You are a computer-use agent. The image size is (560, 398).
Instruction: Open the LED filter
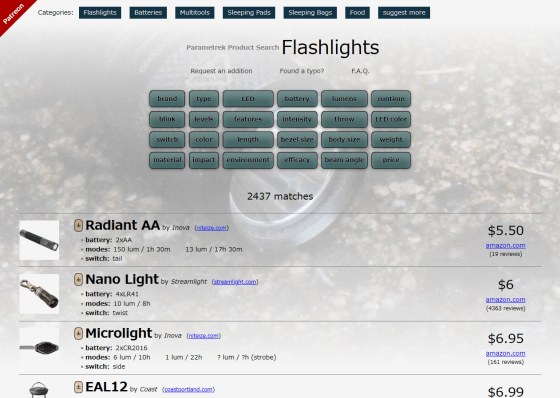[248, 99]
